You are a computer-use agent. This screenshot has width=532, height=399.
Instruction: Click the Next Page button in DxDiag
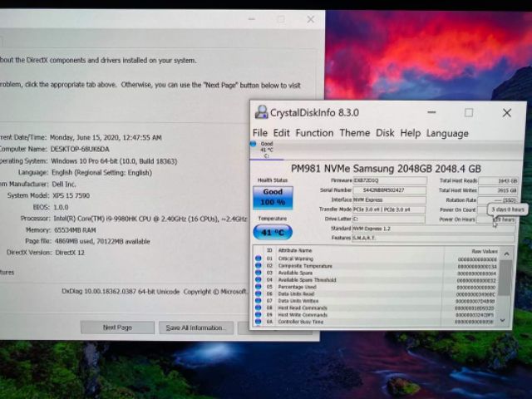(117, 328)
